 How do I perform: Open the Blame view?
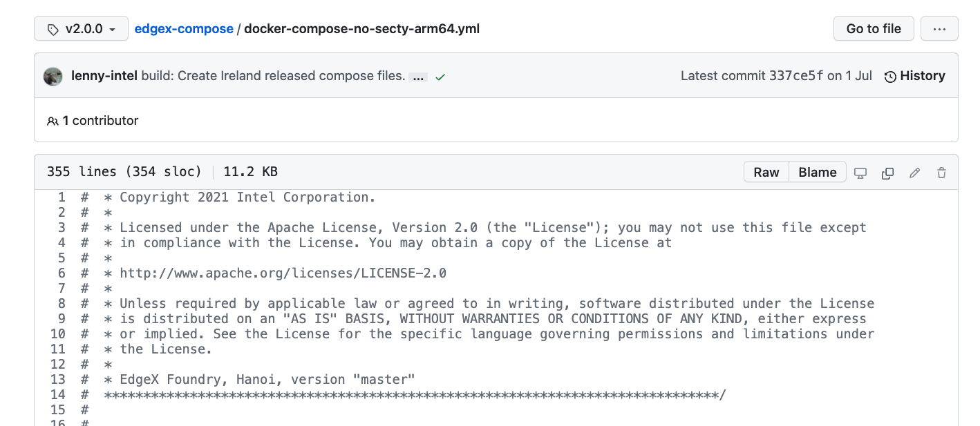[818, 172]
